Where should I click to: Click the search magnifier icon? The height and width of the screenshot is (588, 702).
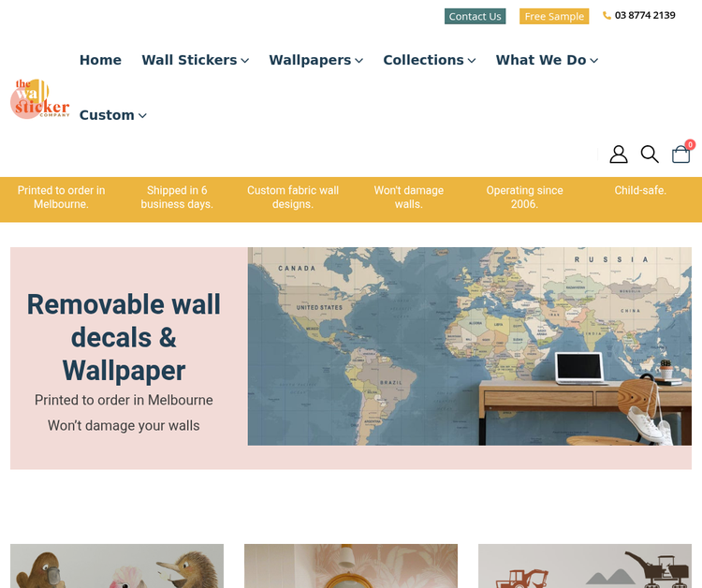650,154
